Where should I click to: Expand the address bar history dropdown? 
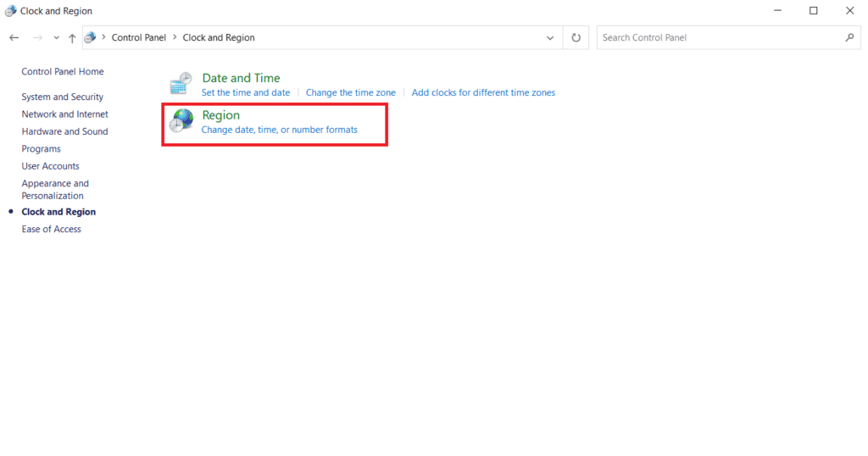550,37
